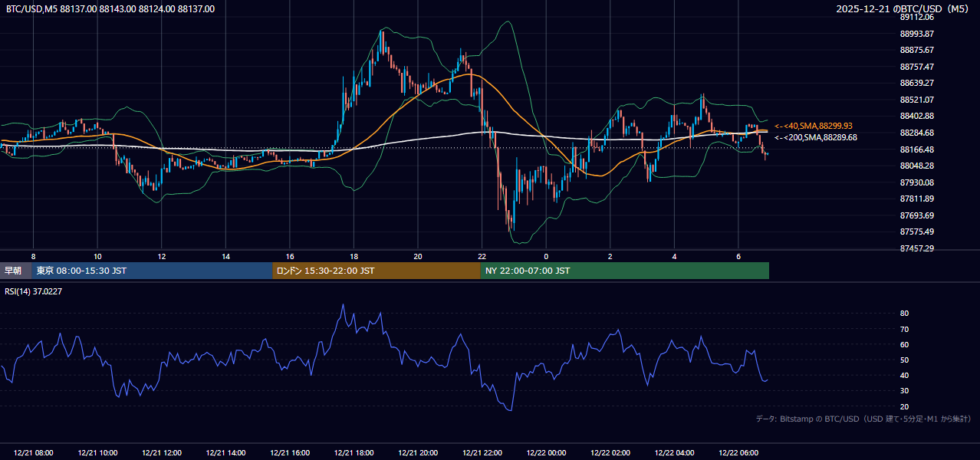Click price axis value 88048.28
The width and height of the screenshot is (980, 460).
916,166
